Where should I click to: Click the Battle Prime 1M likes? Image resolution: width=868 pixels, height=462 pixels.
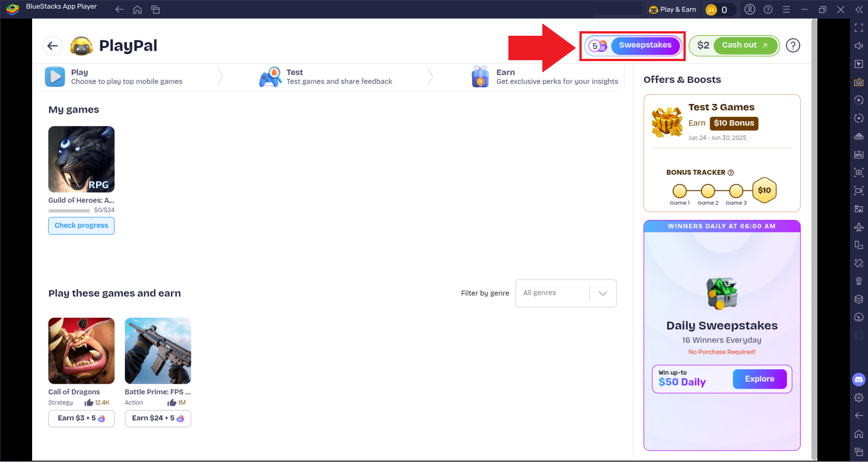(x=176, y=403)
